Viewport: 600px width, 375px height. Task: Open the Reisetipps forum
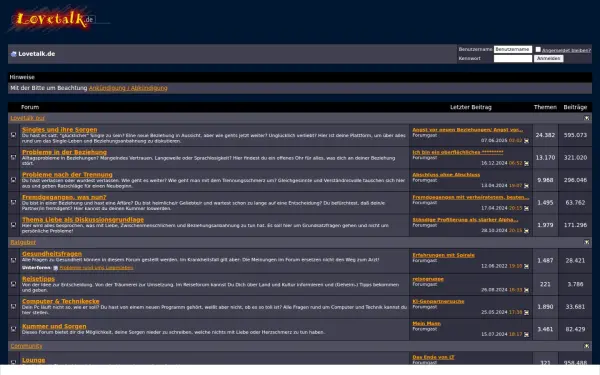click(x=38, y=279)
